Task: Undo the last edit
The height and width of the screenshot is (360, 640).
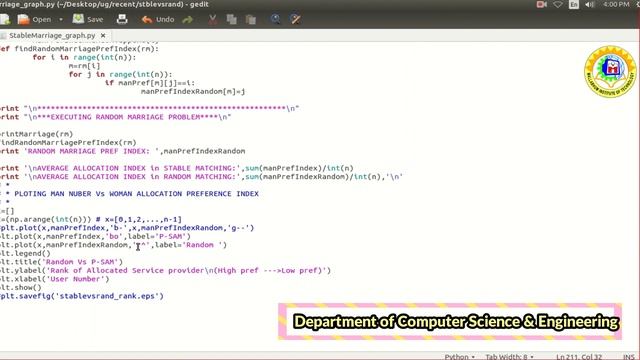Action: pos(158,19)
